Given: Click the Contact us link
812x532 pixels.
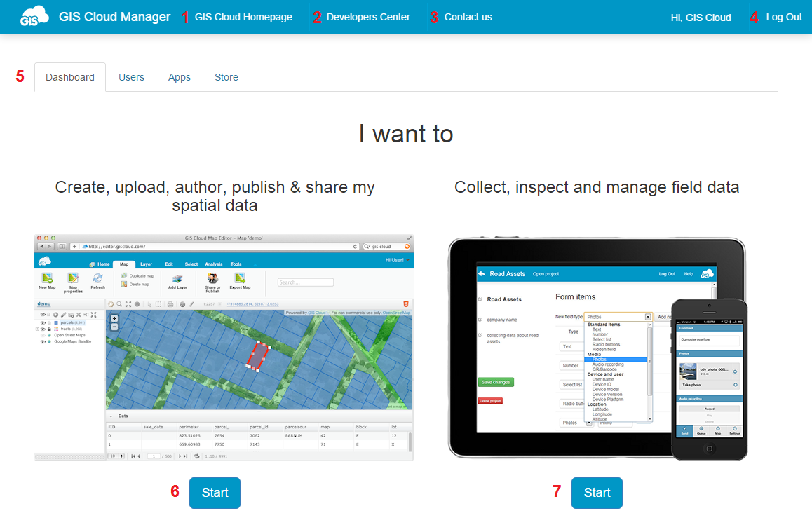Looking at the screenshot, I should tap(468, 17).
